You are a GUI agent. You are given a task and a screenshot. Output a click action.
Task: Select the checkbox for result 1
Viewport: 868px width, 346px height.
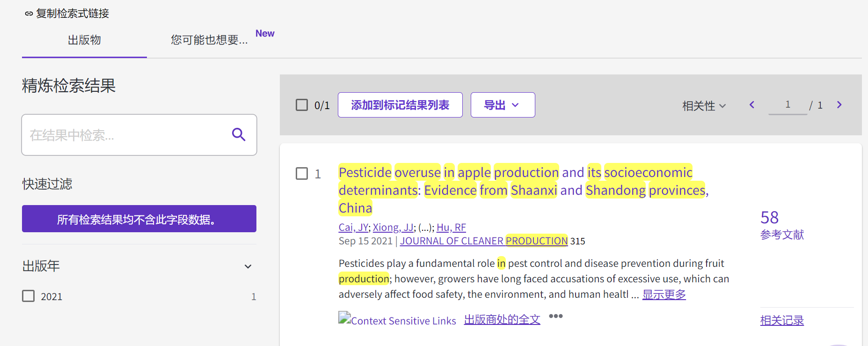[x=302, y=174]
